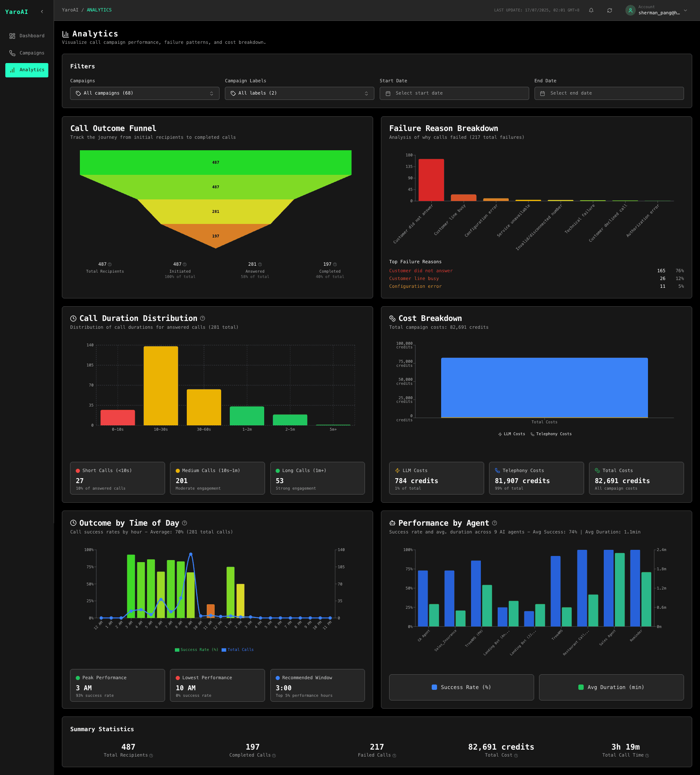Open the account menu dropdown chevron
This screenshot has height=775, width=700.
(685, 10)
